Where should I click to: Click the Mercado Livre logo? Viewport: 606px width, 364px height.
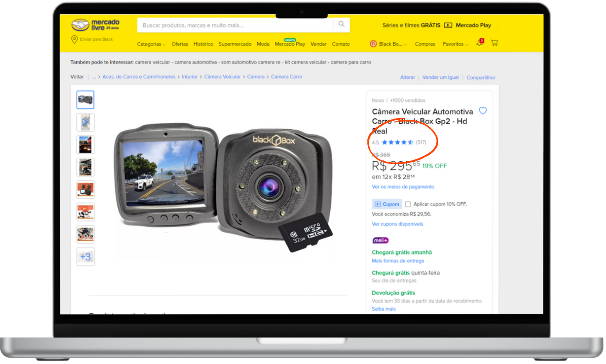tap(95, 25)
